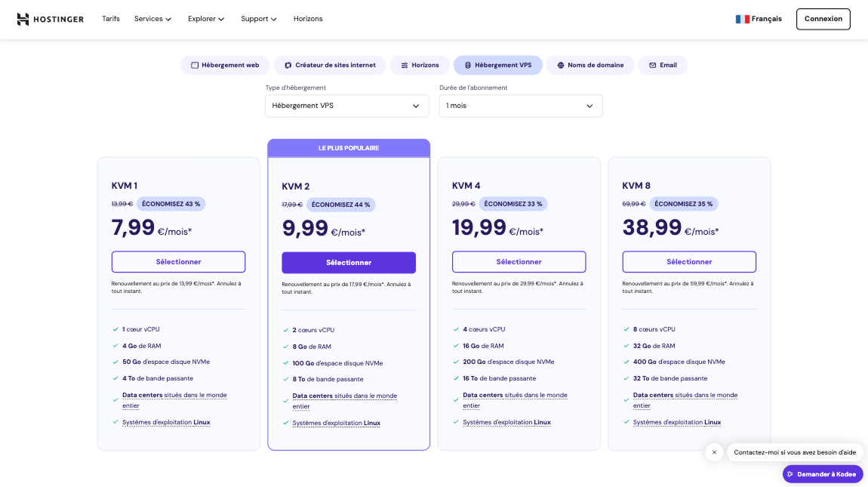The image size is (868, 487).
Task: Select the Horizons category tab
Action: pos(420,66)
